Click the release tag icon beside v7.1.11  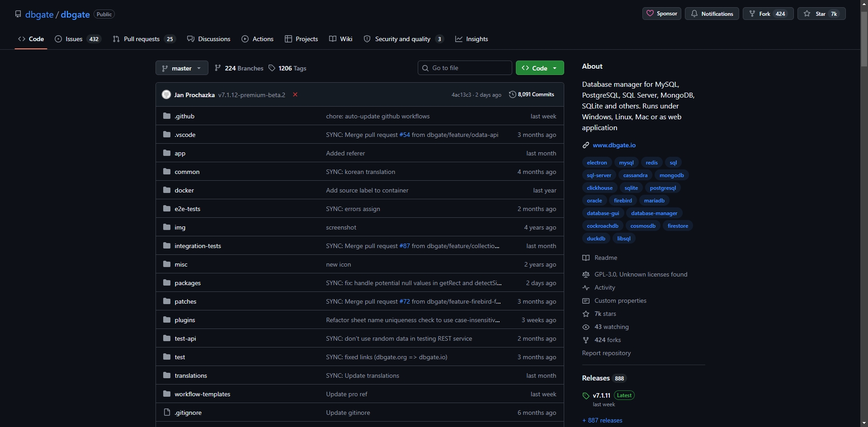click(586, 396)
